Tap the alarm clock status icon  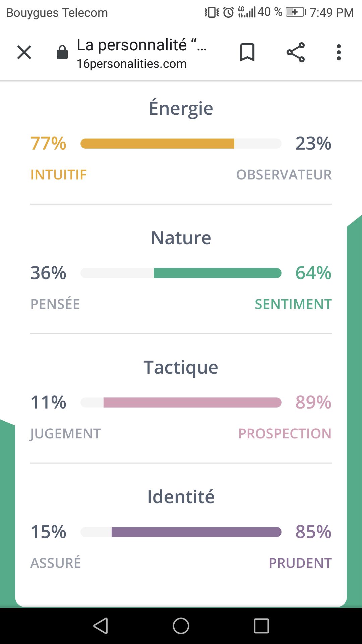tap(229, 12)
